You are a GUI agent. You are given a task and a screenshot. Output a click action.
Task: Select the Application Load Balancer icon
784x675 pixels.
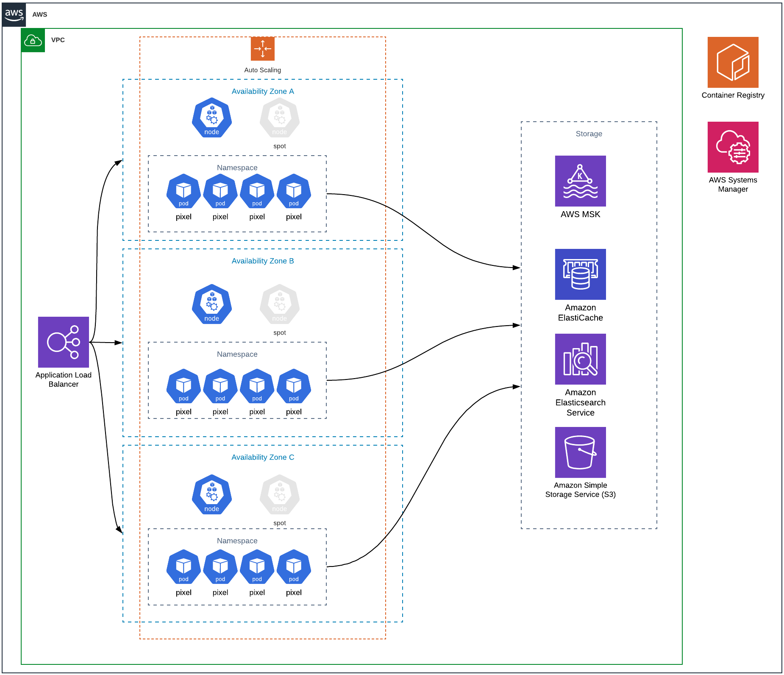coord(64,342)
